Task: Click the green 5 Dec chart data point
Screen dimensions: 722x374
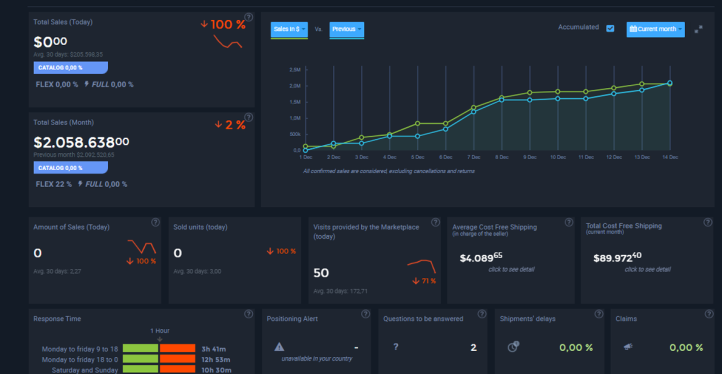Action: coord(418,123)
